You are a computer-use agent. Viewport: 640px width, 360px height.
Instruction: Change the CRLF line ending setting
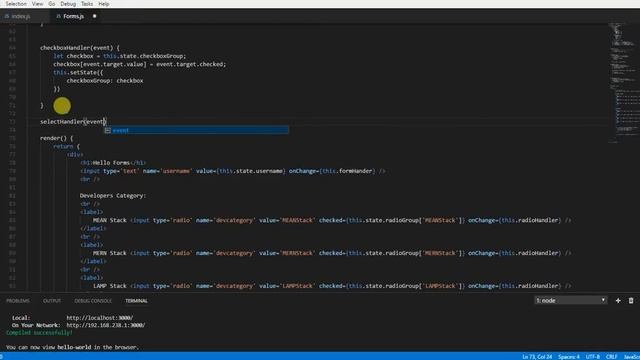tap(611, 357)
